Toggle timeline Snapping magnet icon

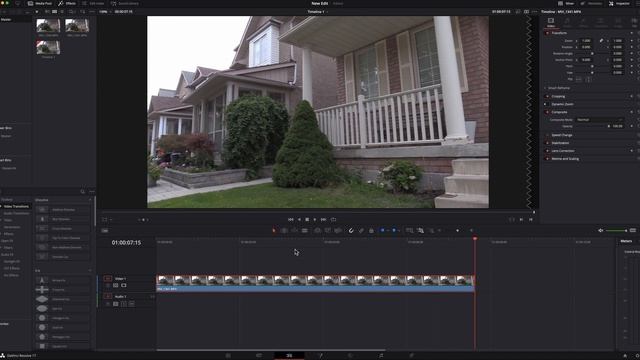351,231
